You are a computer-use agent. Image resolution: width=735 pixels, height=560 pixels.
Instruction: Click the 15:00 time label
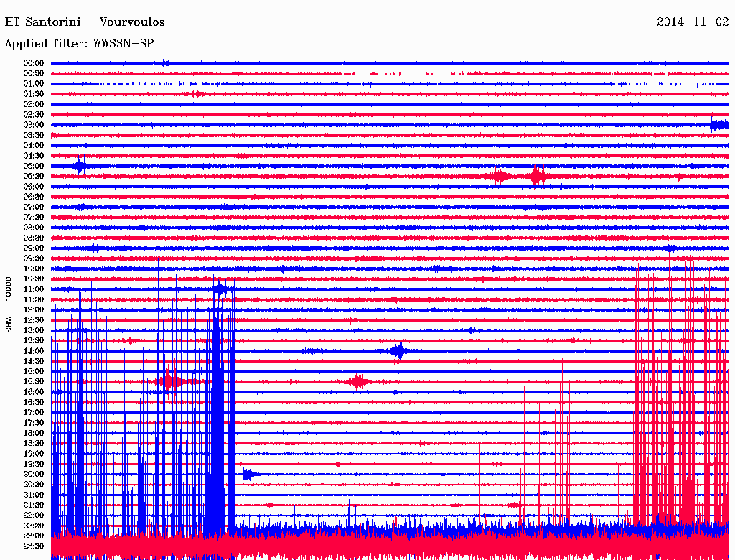[34, 371]
